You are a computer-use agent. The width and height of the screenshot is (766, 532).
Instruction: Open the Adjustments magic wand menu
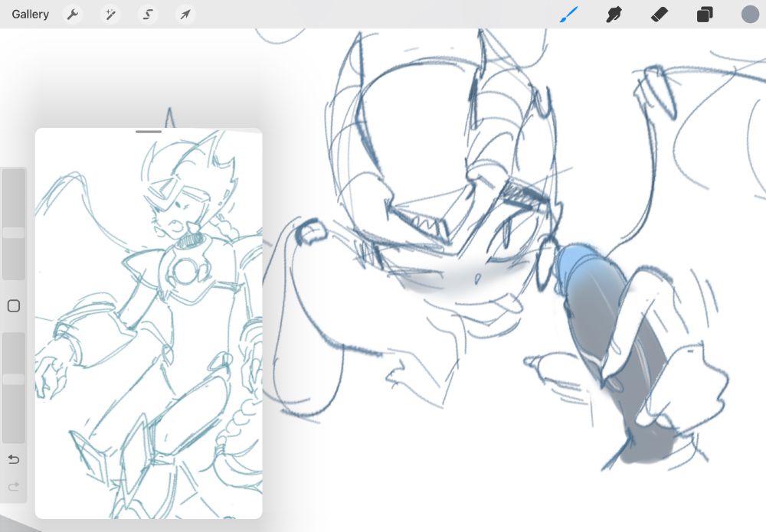click(110, 15)
